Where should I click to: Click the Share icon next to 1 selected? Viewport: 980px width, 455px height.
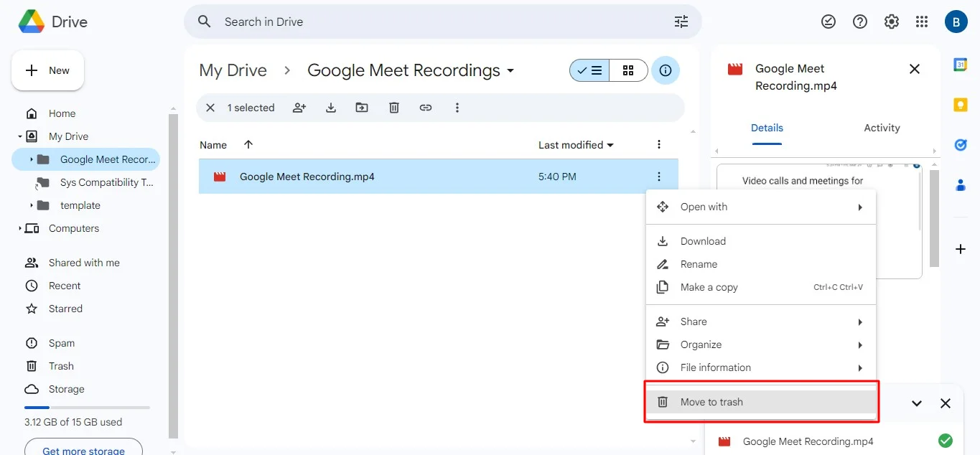299,107
